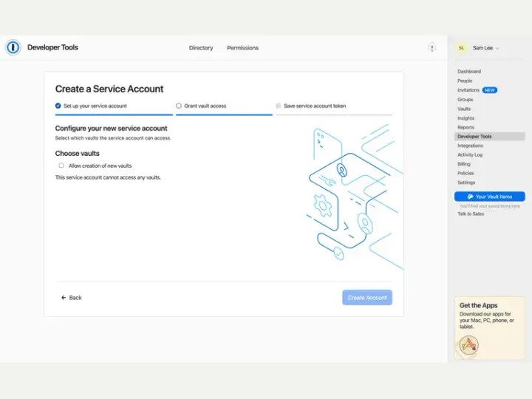Open Settings in the sidebar

point(466,183)
